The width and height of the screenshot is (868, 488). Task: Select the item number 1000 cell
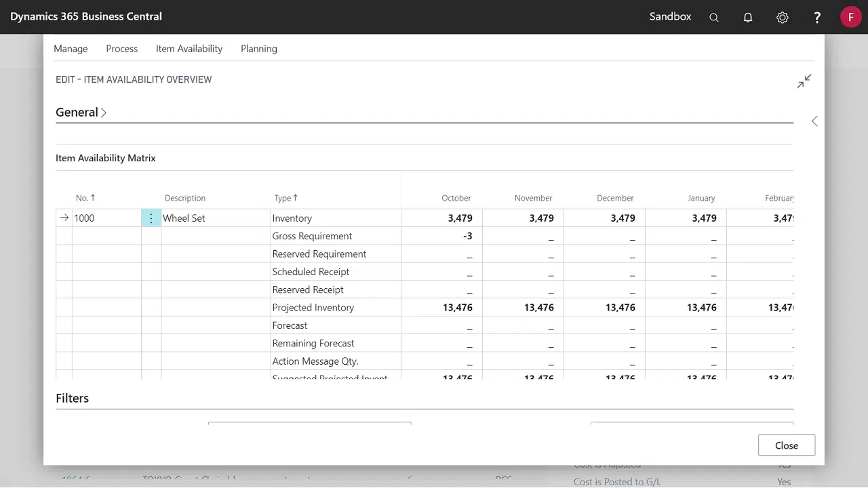105,218
